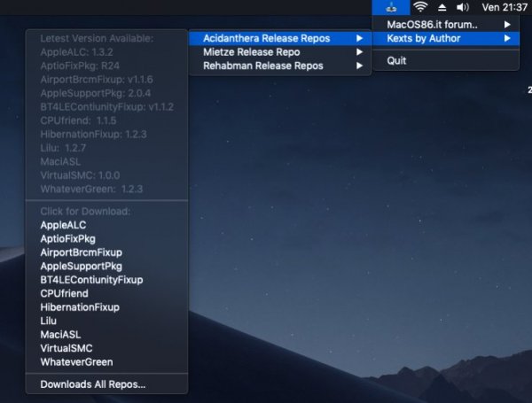Download WhateverGreen kext
Screen dimensions: 532x403
tap(76, 361)
